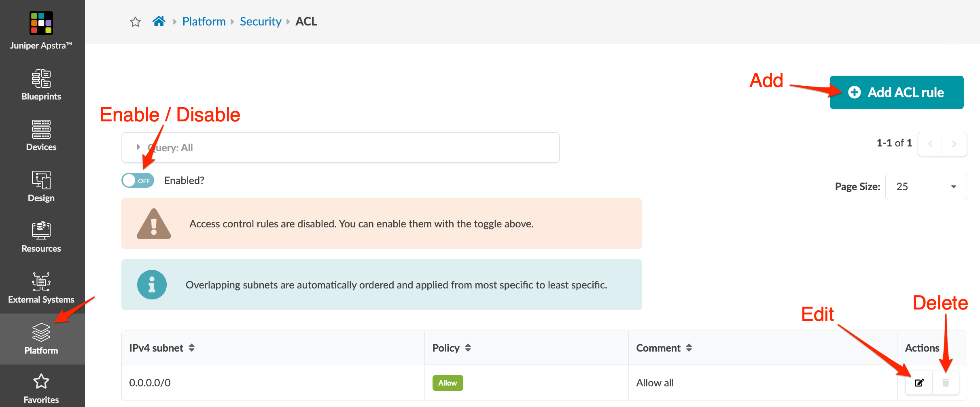
Task: Open the Design sidebar section
Action: (41, 187)
